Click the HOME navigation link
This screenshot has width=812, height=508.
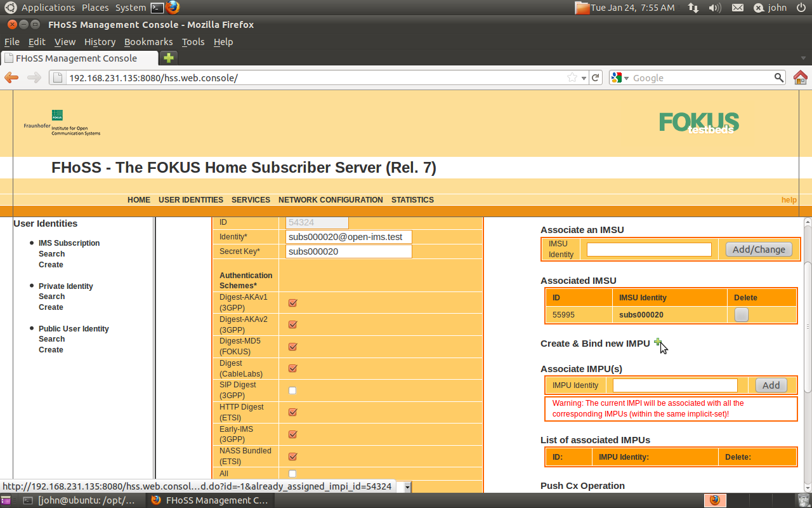139,199
